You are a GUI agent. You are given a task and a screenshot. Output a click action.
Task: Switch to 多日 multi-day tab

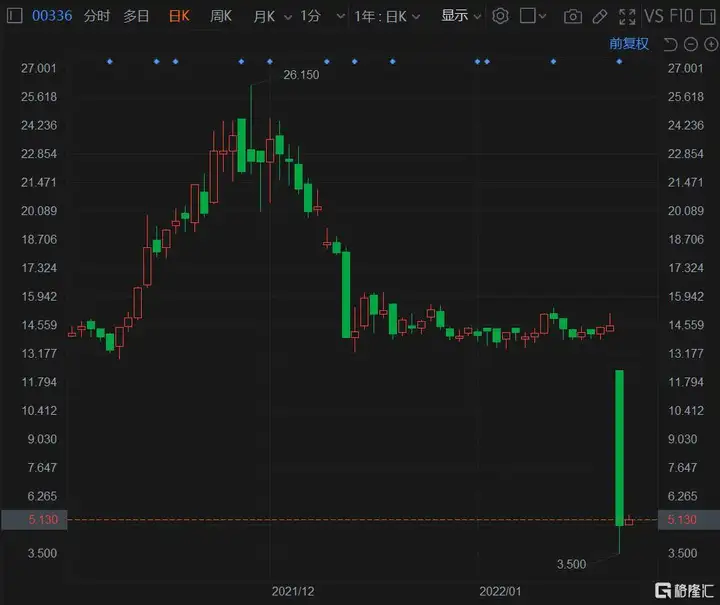[x=136, y=16]
